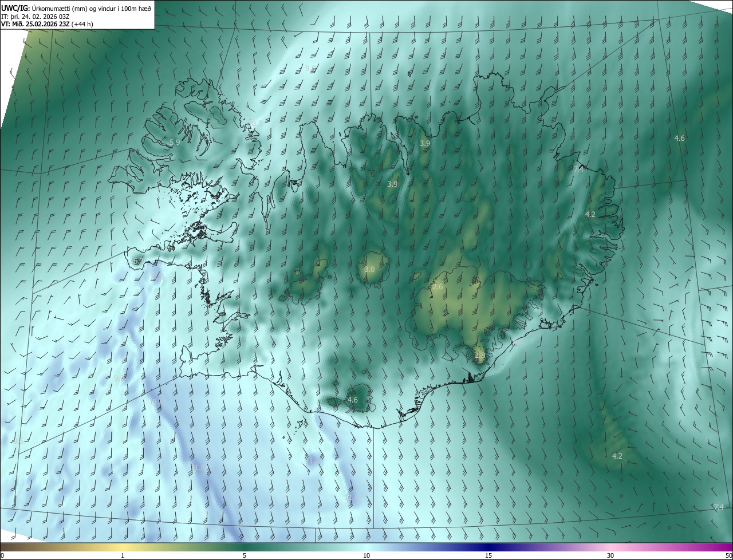Click the 10.3 value label

[x=255, y=124]
